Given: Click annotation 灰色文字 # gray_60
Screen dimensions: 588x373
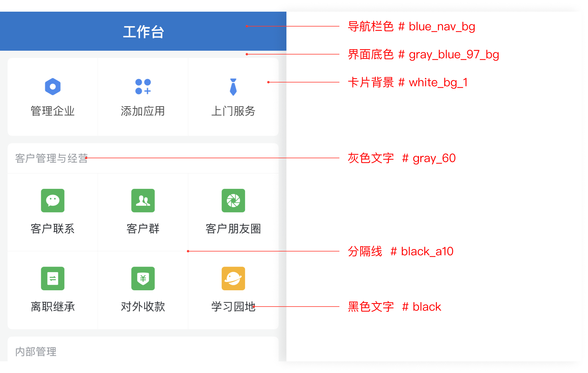Looking at the screenshot, I should pos(402,158).
